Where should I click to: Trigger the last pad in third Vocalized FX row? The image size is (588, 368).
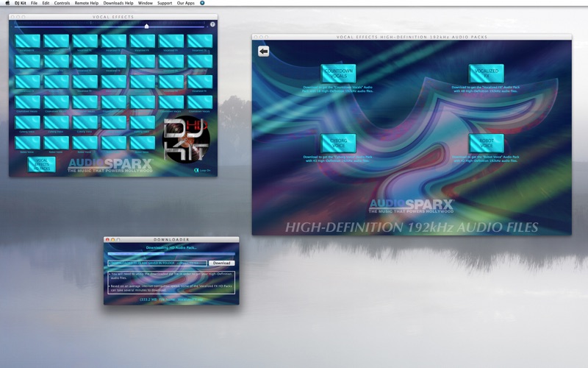[199, 82]
